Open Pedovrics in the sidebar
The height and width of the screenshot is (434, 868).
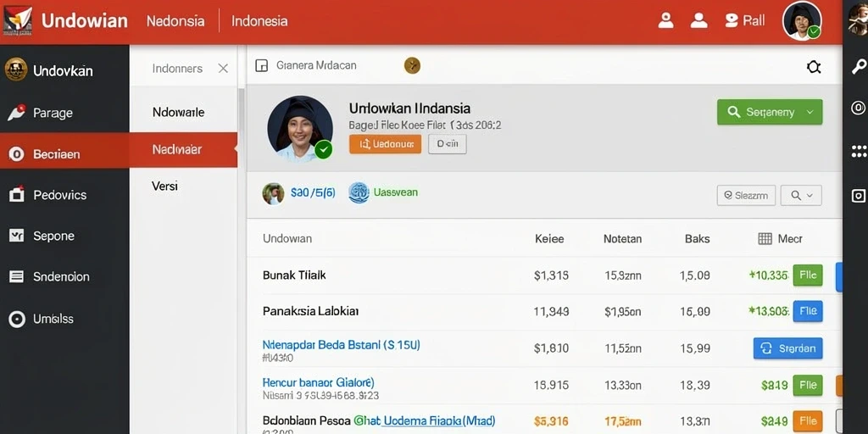tap(64, 195)
